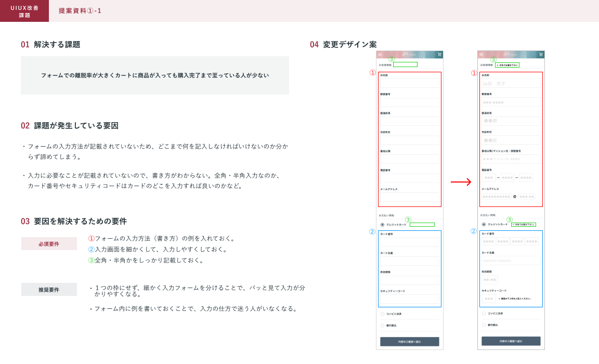Click the site logo in the right mockup header
Viewport: 599px width, 364px height.
510,55
